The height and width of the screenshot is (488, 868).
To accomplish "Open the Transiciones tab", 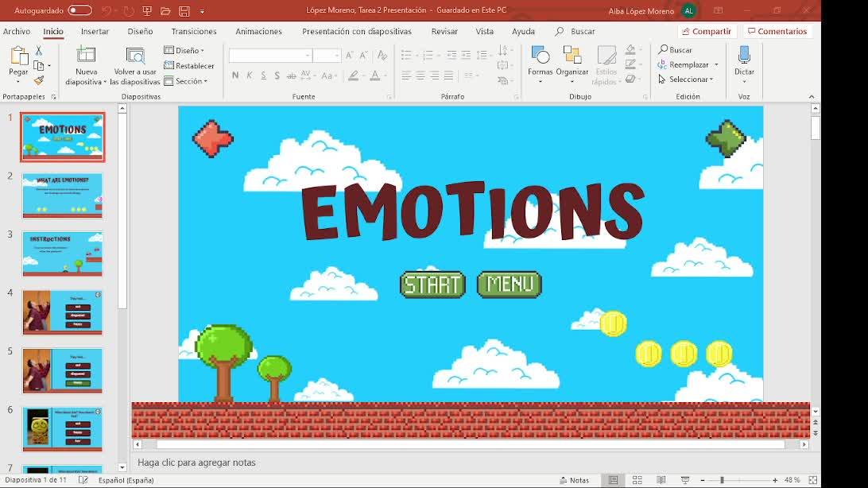I will click(x=194, y=32).
